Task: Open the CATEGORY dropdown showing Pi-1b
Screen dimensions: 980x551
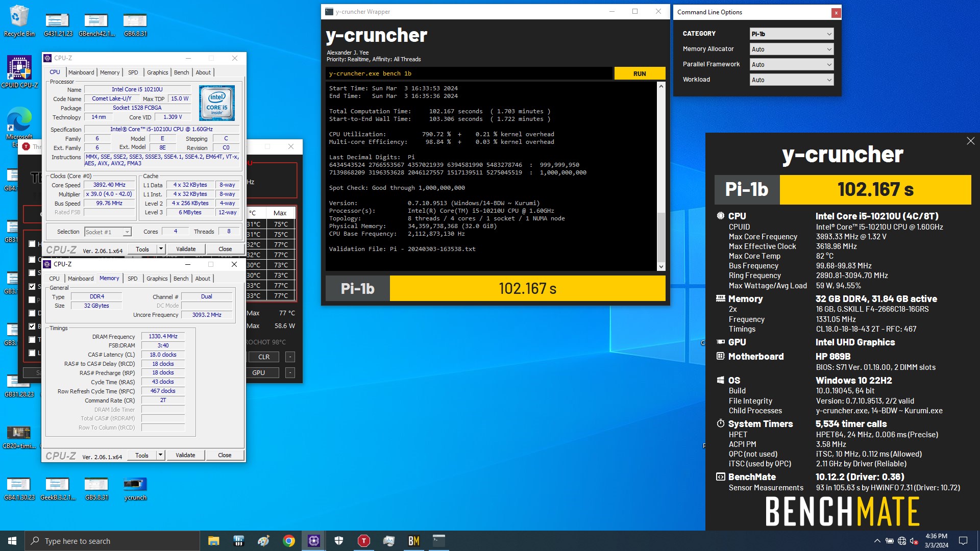Action: click(792, 34)
